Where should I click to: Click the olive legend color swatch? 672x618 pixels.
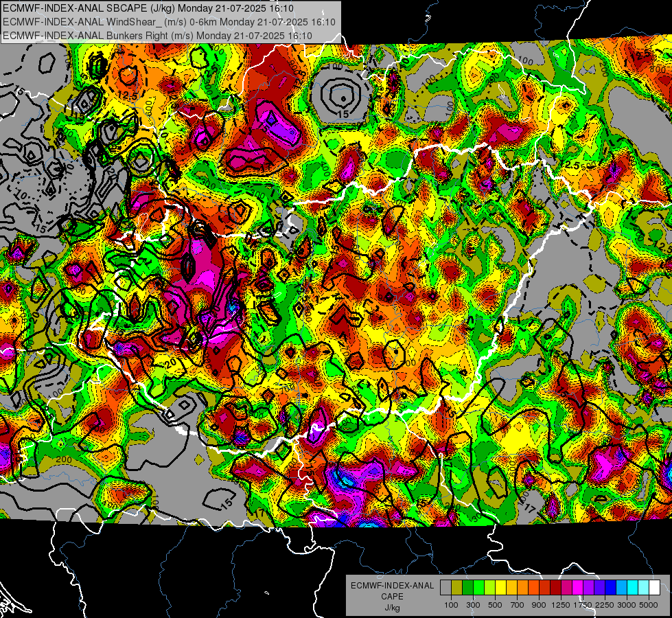457,588
